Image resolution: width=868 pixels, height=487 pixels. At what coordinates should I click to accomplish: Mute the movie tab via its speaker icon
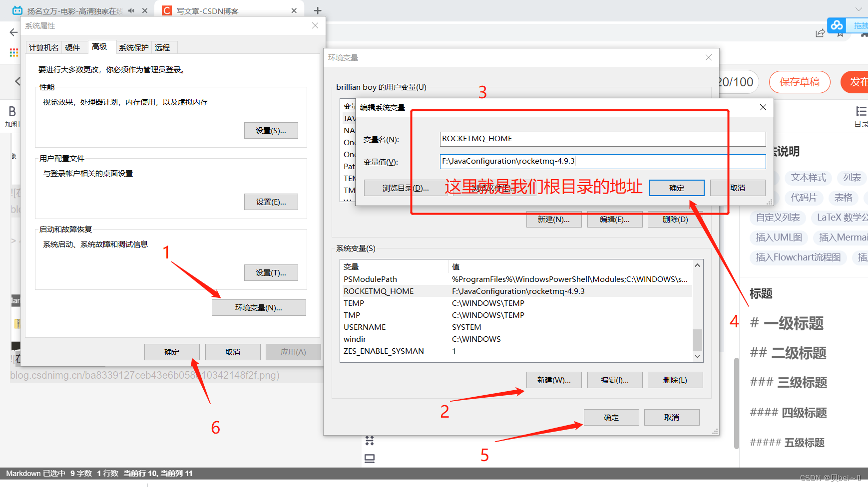point(131,10)
